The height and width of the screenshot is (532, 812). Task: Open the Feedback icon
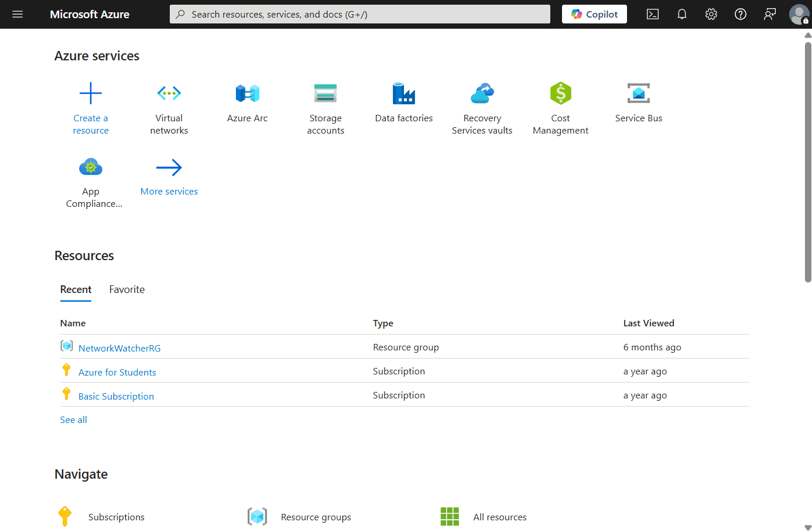click(x=770, y=14)
